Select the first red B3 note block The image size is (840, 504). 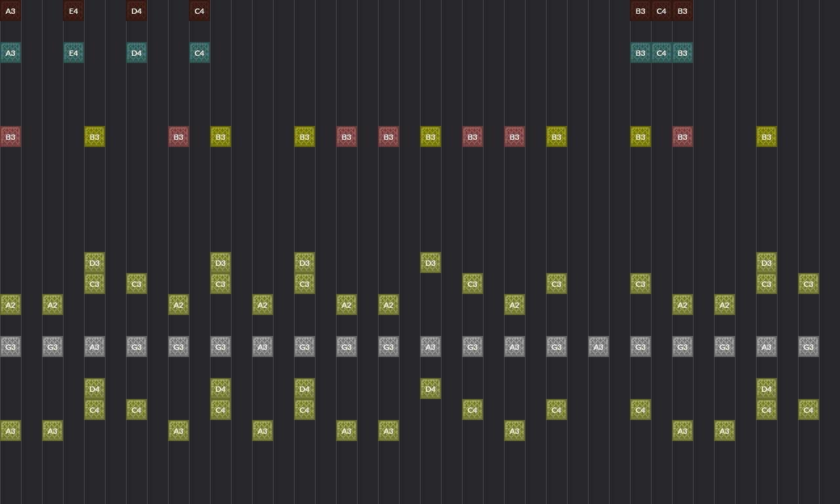10,136
